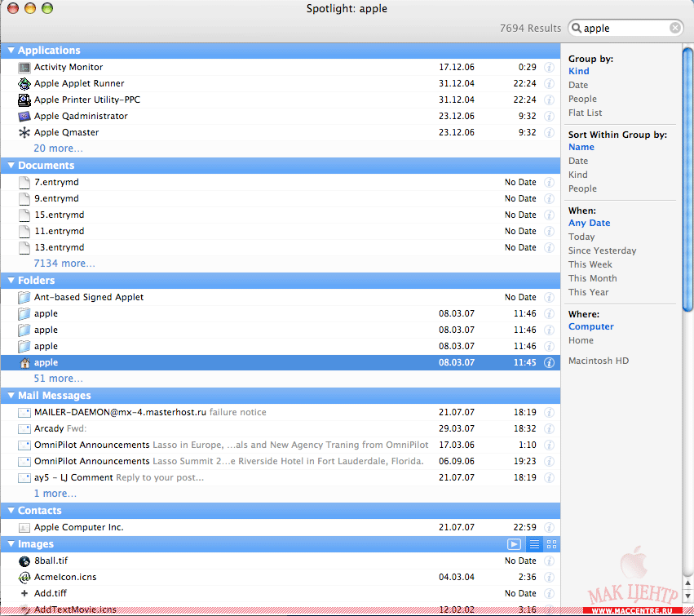Click the 7.entrymd document icon
The image size is (694, 616).
click(24, 183)
